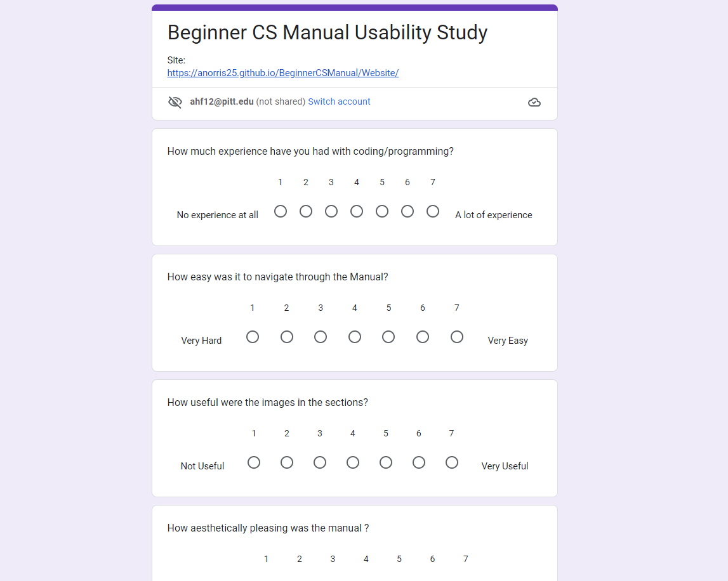Select rating 7 for coding experience
This screenshot has width=728, height=581.
click(433, 211)
